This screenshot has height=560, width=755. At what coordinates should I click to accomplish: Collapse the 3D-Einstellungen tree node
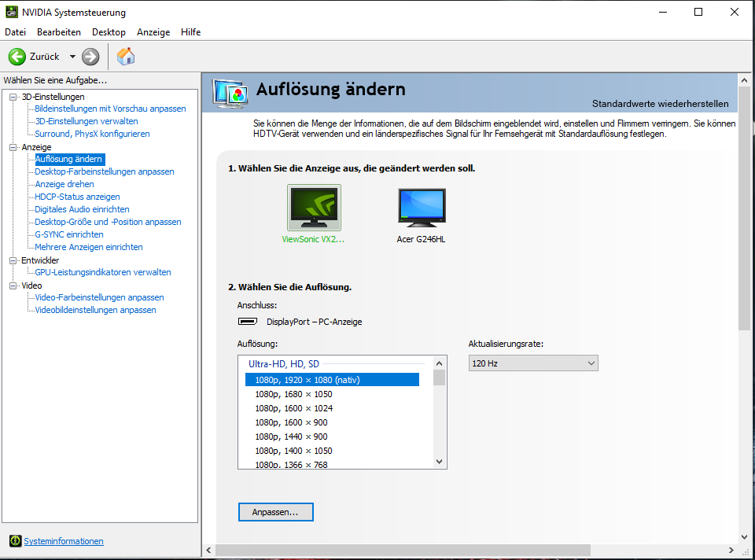coord(13,97)
